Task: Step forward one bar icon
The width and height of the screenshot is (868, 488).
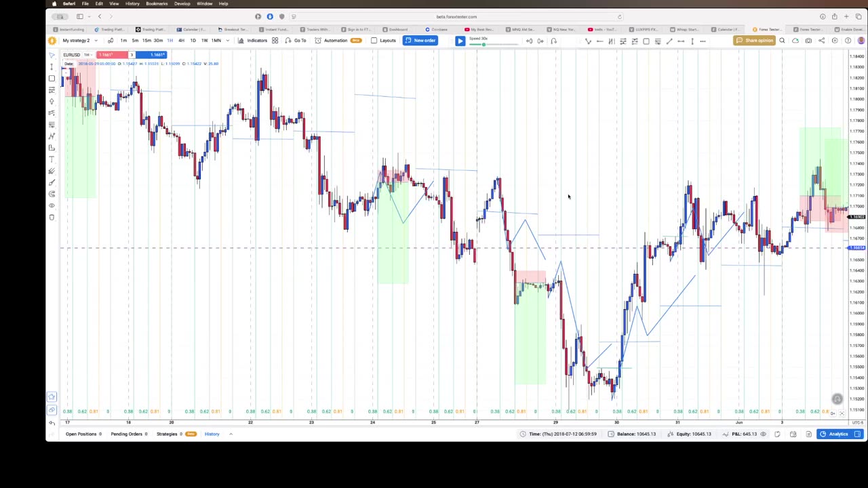Action: (x=540, y=41)
